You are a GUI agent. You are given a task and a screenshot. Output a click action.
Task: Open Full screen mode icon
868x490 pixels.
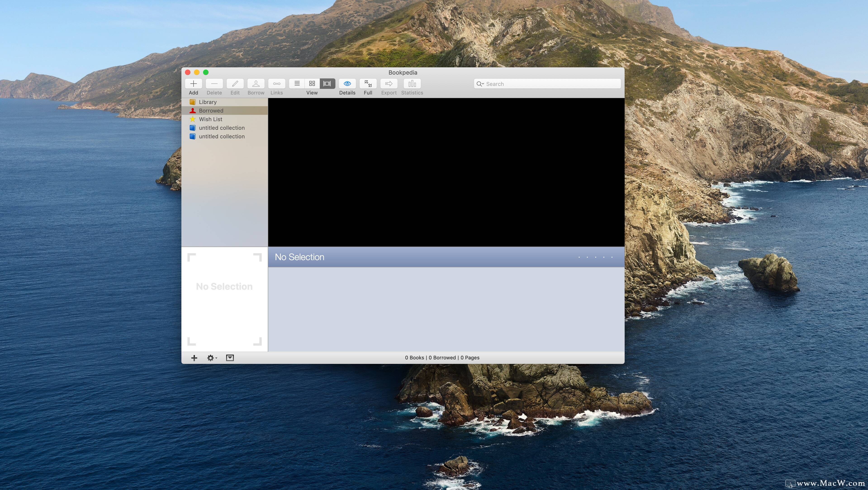click(x=368, y=84)
